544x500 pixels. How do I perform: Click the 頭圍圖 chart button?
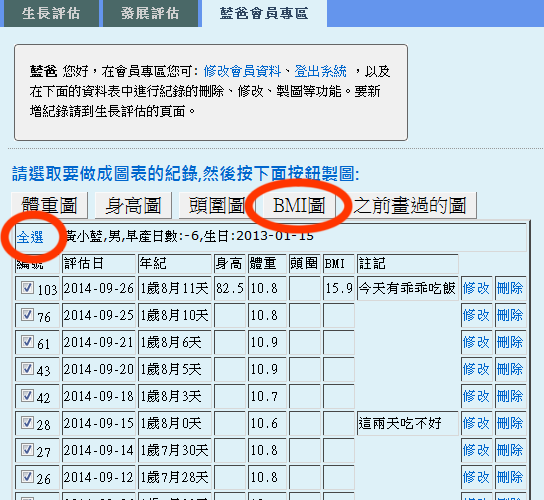(217, 205)
